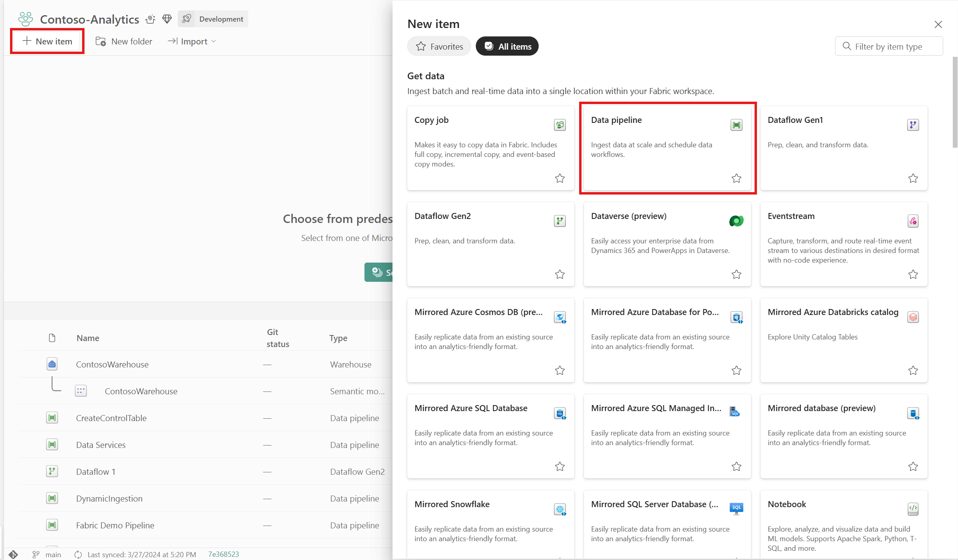Click the Dataflow 1 row icon
The image size is (958, 560).
point(52,471)
